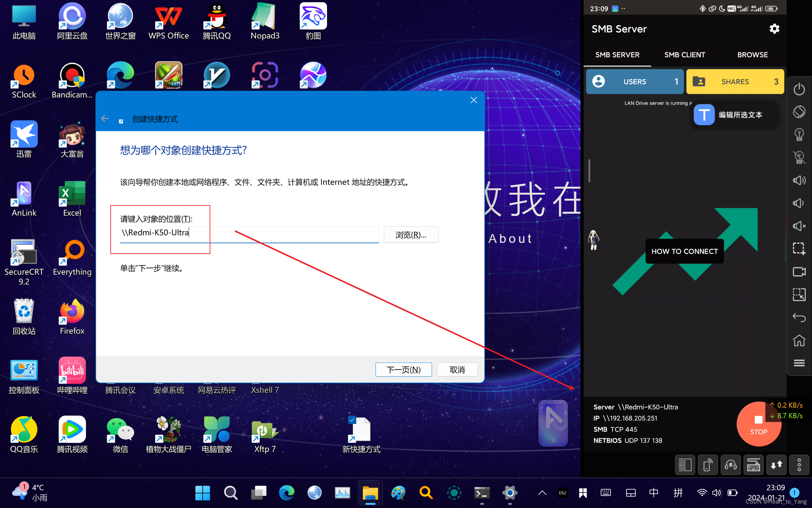The width and height of the screenshot is (812, 508).
Task: Click taskbar search magnifier icon
Action: tap(231, 493)
